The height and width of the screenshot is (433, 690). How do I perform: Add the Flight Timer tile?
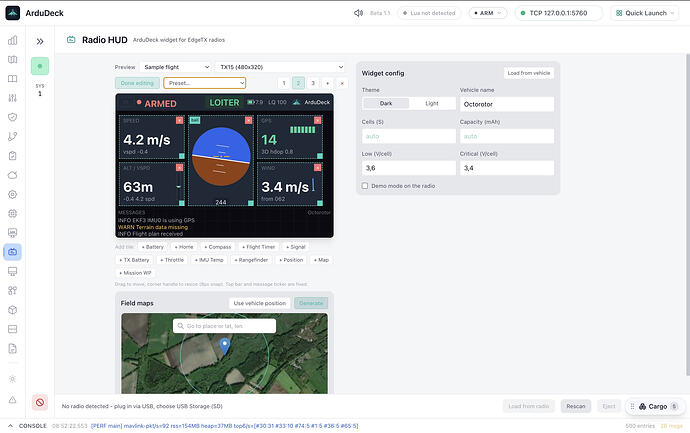[x=259, y=247]
